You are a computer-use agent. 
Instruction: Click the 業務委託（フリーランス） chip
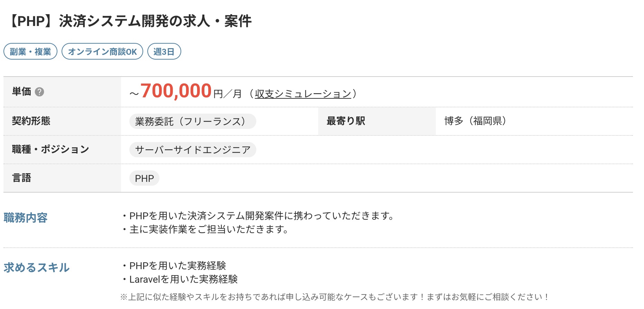point(193,121)
